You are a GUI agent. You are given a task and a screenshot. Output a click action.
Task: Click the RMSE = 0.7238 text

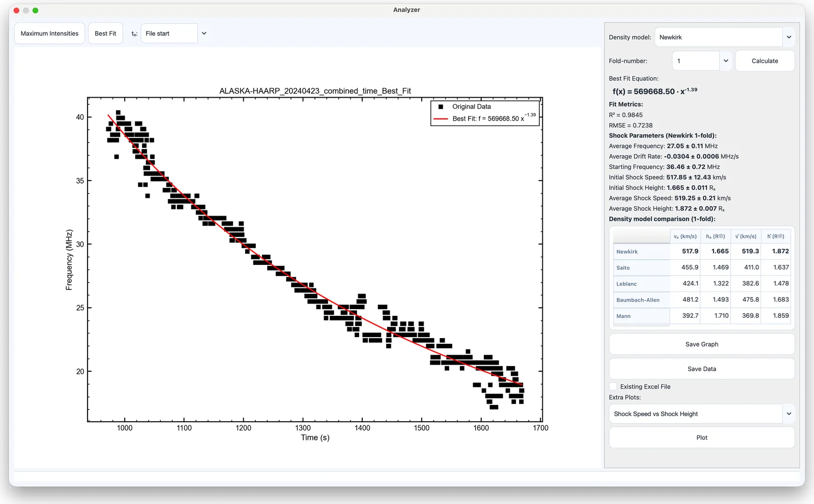630,125
